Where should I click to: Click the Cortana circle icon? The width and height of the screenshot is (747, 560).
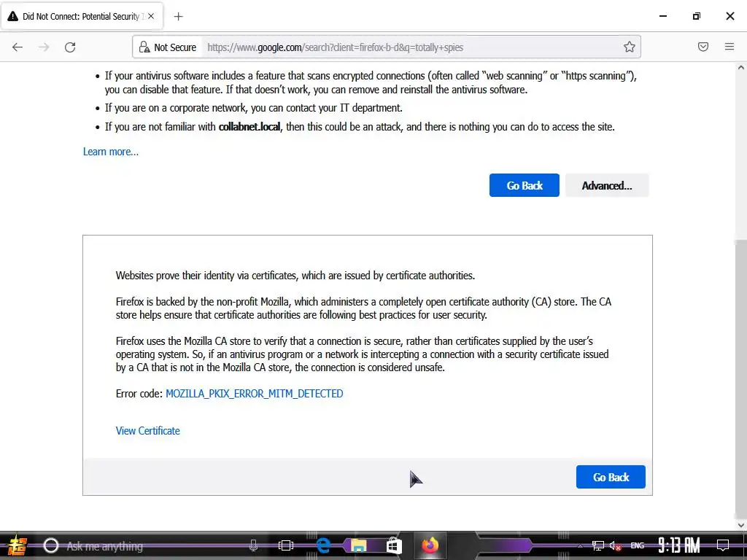pos(51,545)
